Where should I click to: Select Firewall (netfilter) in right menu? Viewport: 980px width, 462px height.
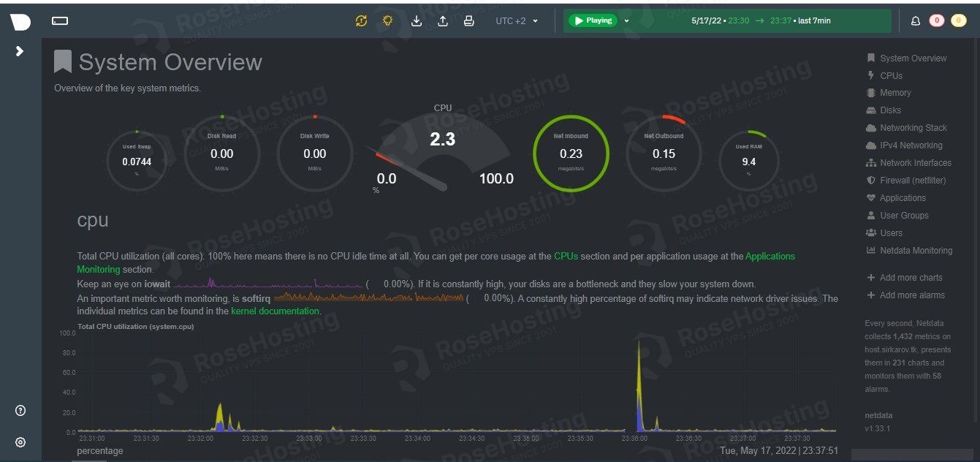[912, 181]
